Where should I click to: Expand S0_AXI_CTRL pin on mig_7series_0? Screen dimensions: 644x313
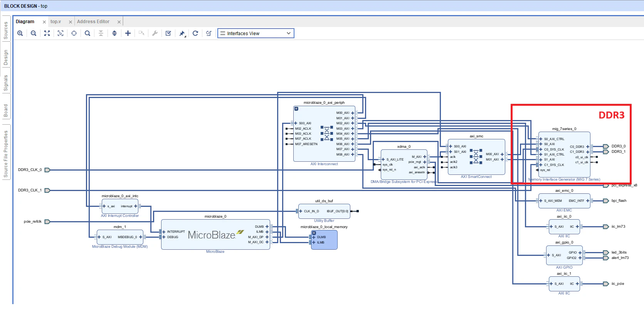541,139
